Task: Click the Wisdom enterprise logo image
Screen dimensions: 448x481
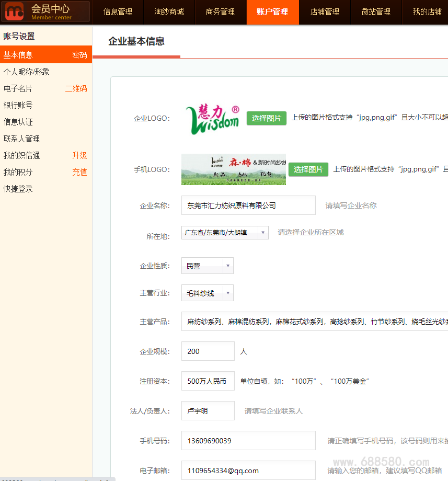Action: pos(212,119)
